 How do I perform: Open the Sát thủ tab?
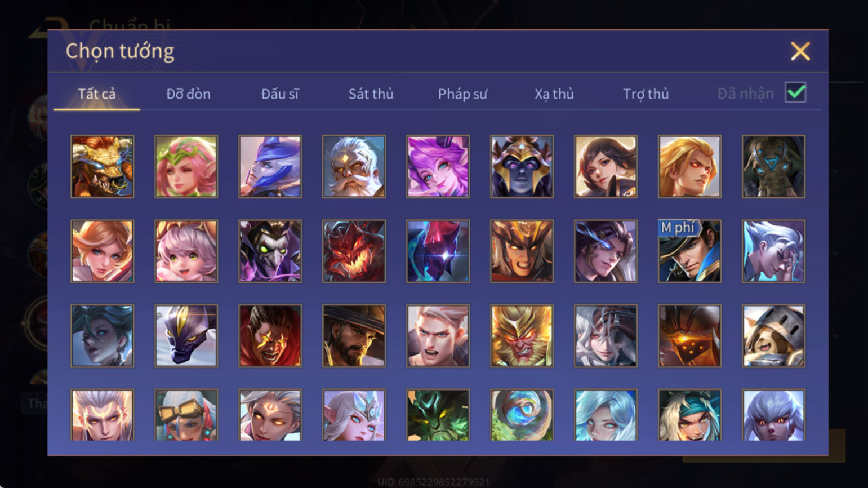(371, 94)
